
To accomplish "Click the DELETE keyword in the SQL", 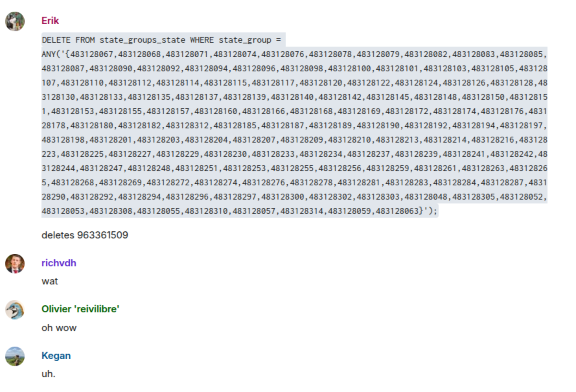I will tap(56, 40).
